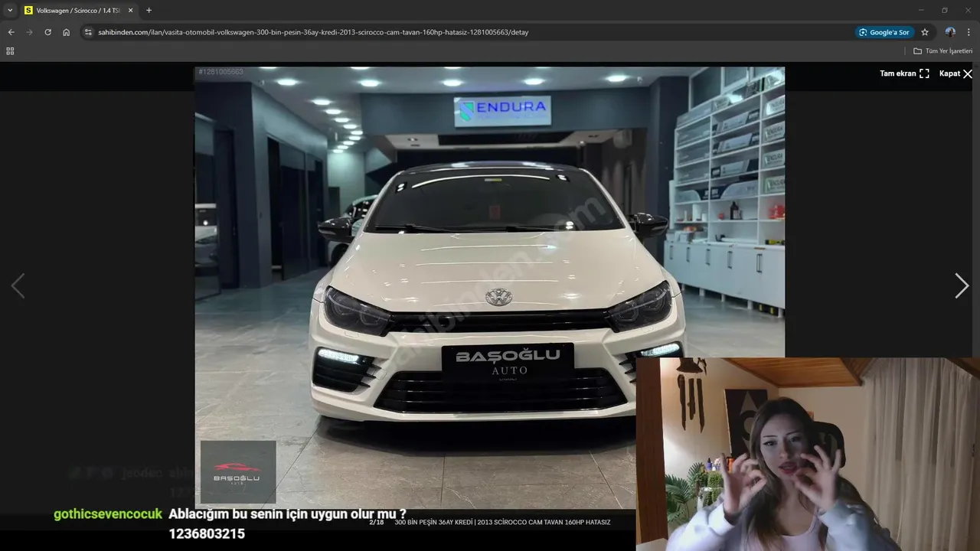980x551 pixels.
Task: Open the browser home page
Action: (x=67, y=32)
